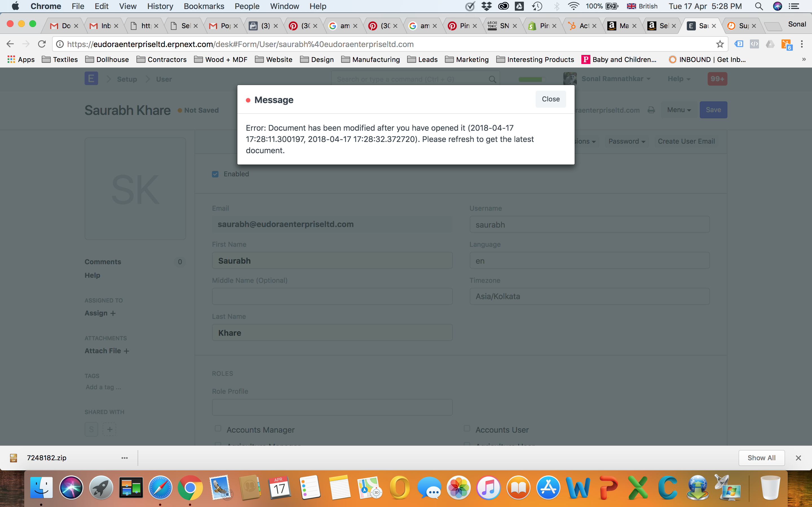The image size is (812, 507).
Task: Check the Accounts Manager role
Action: (218, 428)
